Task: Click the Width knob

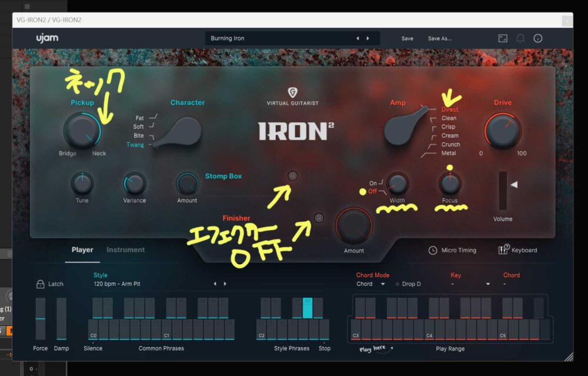Action: pyautogui.click(x=397, y=184)
